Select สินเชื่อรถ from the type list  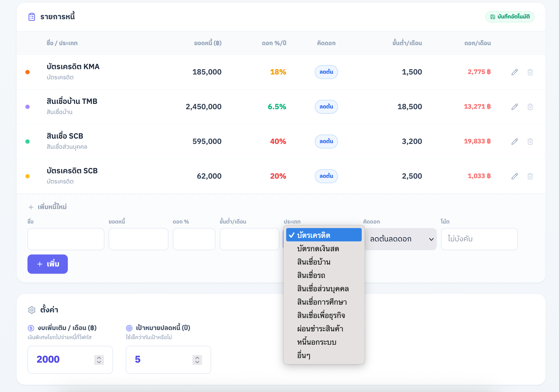311,275
